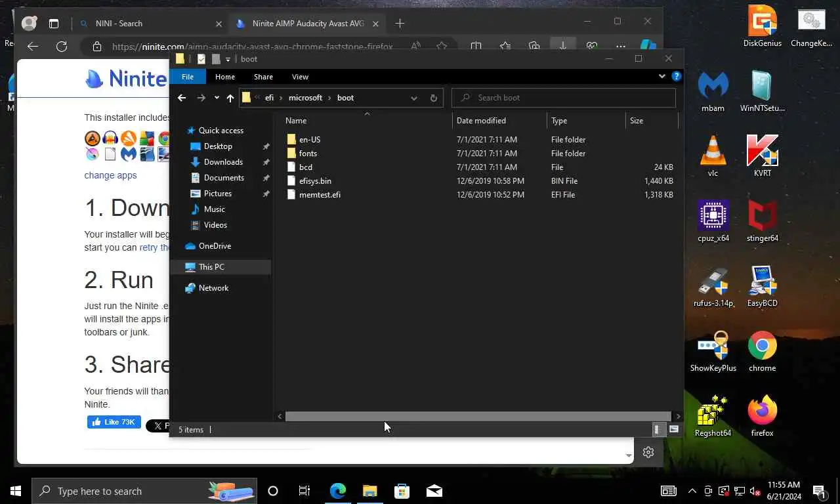Image resolution: width=840 pixels, height=504 pixels.
Task: Refresh the Explorer address bar location
Action: pos(433,98)
